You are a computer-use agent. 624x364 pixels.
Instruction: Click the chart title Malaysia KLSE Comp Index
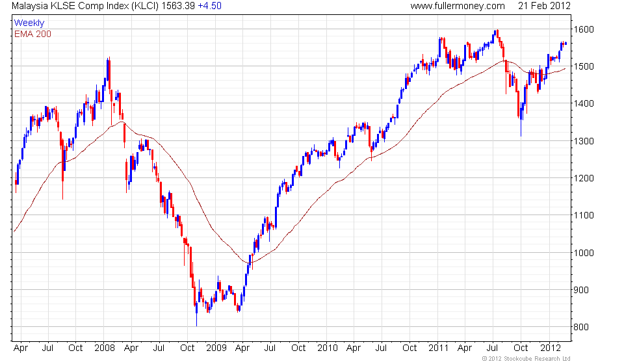point(70,6)
